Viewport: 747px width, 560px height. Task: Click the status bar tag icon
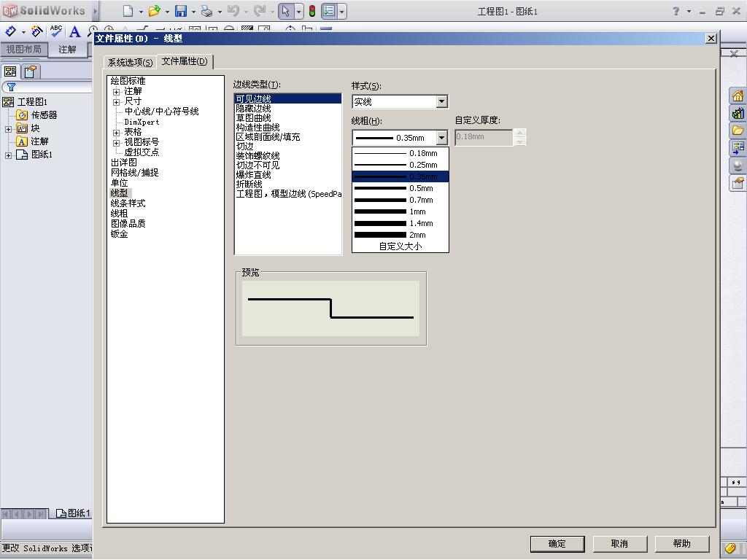(x=729, y=548)
